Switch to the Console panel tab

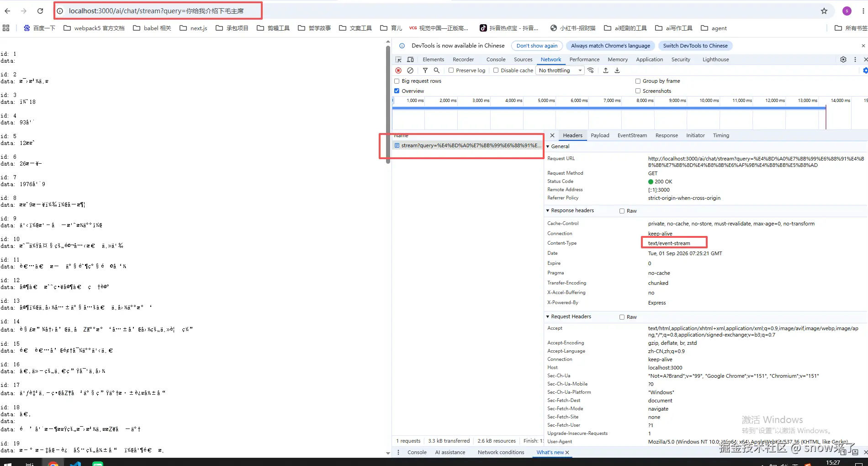(x=496, y=59)
